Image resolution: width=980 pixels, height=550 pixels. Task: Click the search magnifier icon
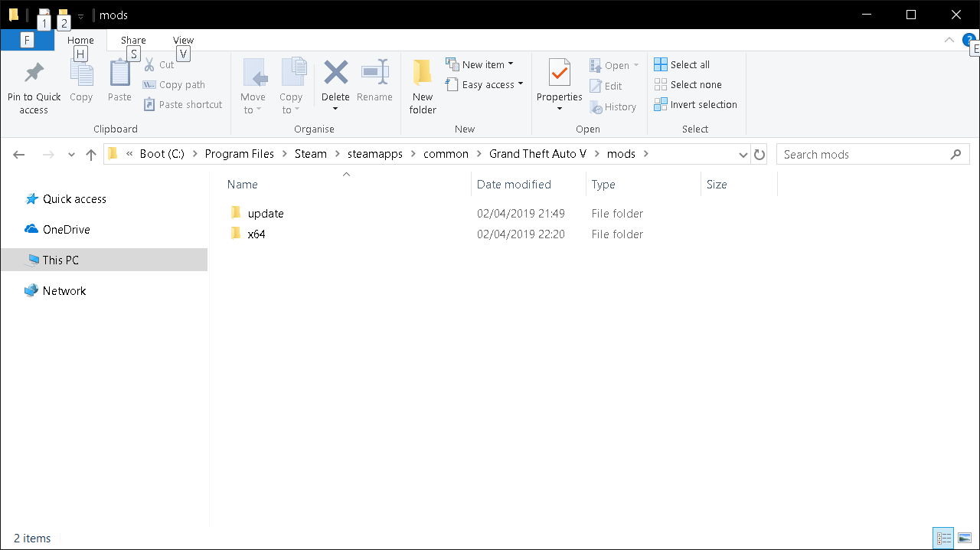(955, 155)
